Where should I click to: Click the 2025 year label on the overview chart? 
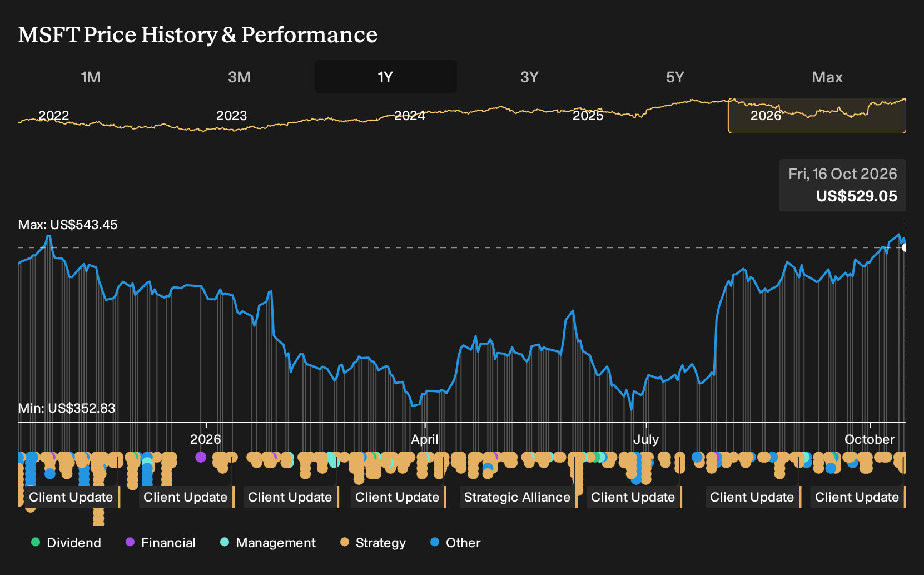tap(588, 116)
